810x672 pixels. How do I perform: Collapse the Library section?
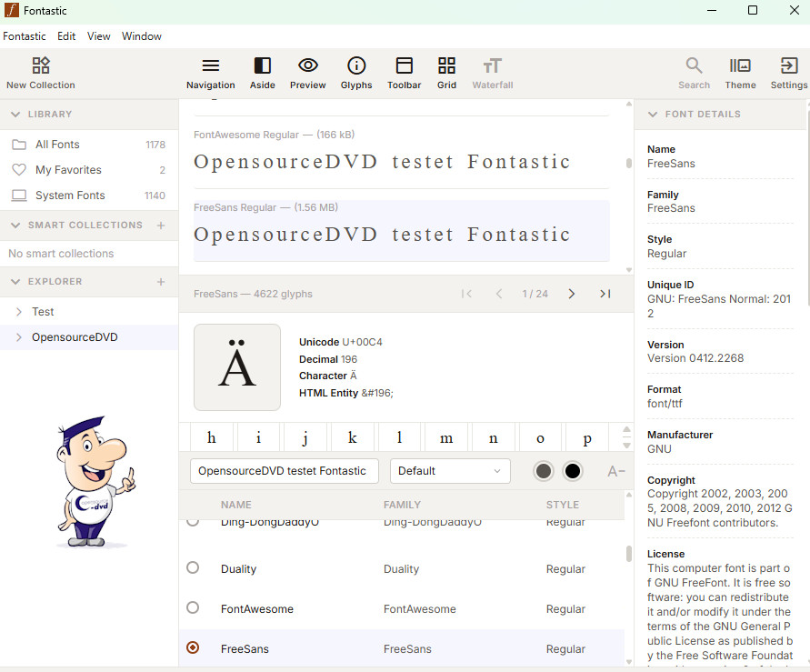coord(15,115)
